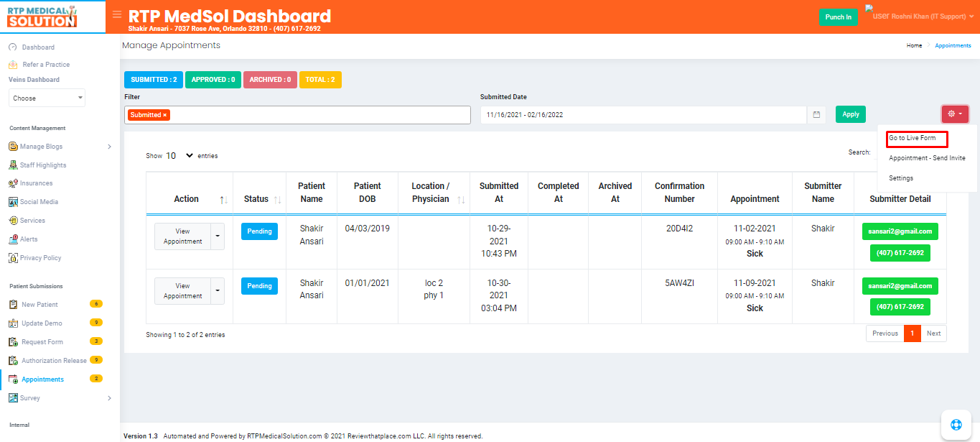Open the Request Form sidebar icon
980x442 pixels.
14,342
